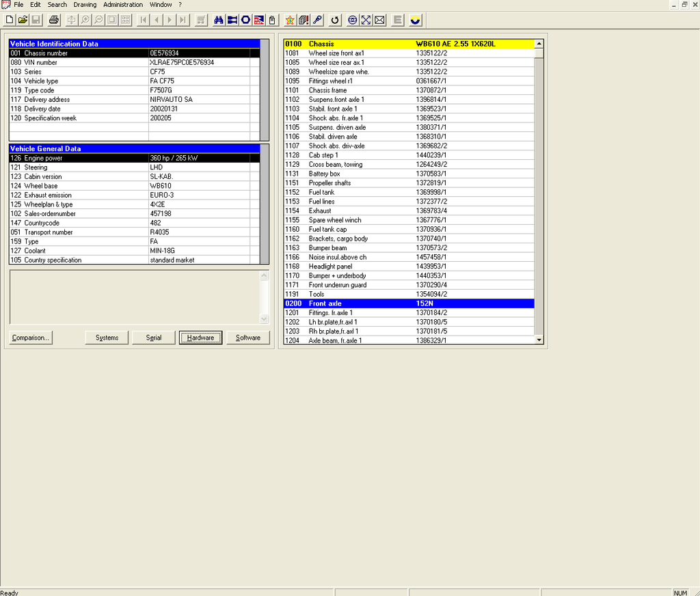
Task: Click the microphone-shaped toolbar icon
Action: pos(317,20)
